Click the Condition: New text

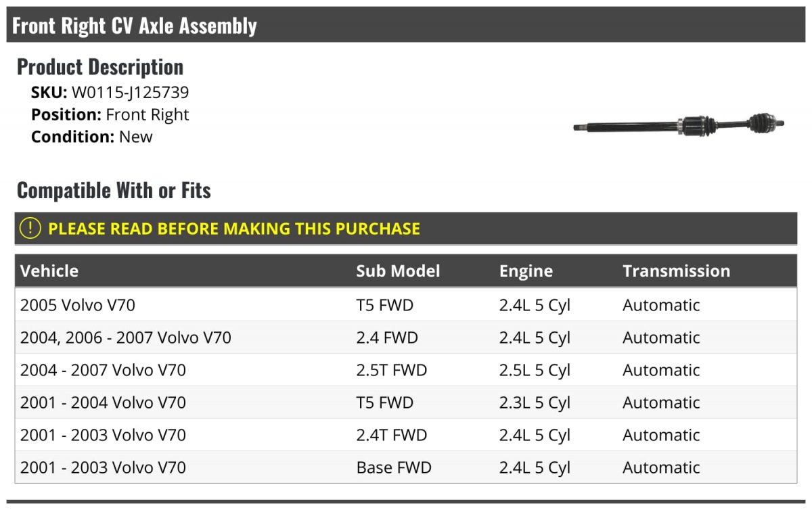click(x=92, y=137)
